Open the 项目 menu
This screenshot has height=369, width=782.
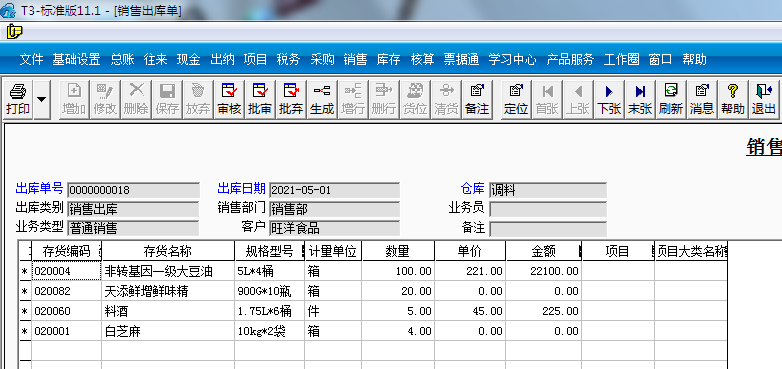coord(255,60)
